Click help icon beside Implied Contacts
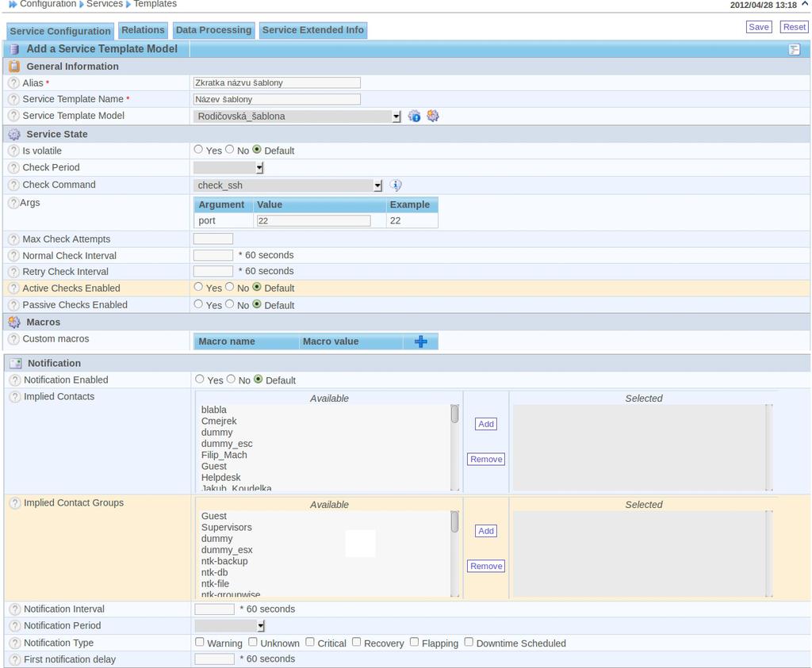This screenshot has width=812, height=668. click(15, 397)
